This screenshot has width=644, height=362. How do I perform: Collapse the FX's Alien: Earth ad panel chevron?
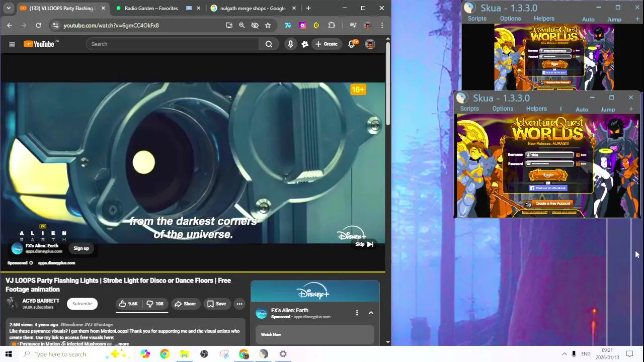point(371,313)
